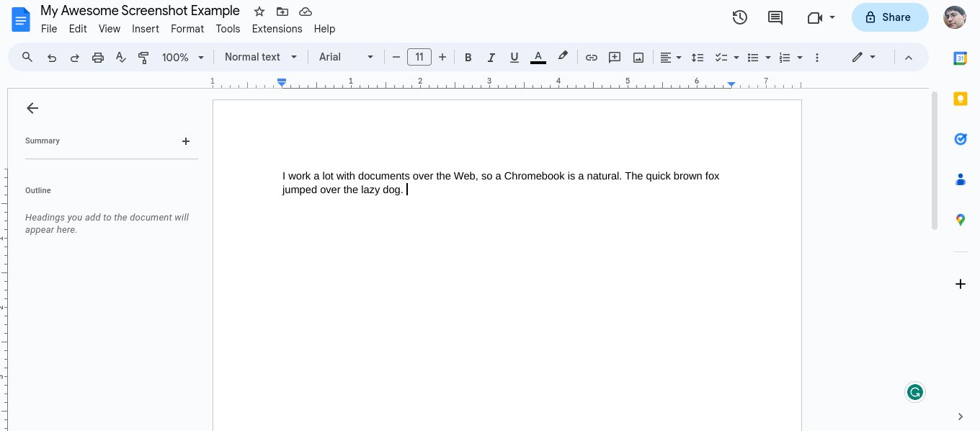Screen dimensions: 980x431
Task: Open Google Keep from the right sidebar
Action: pos(961,99)
